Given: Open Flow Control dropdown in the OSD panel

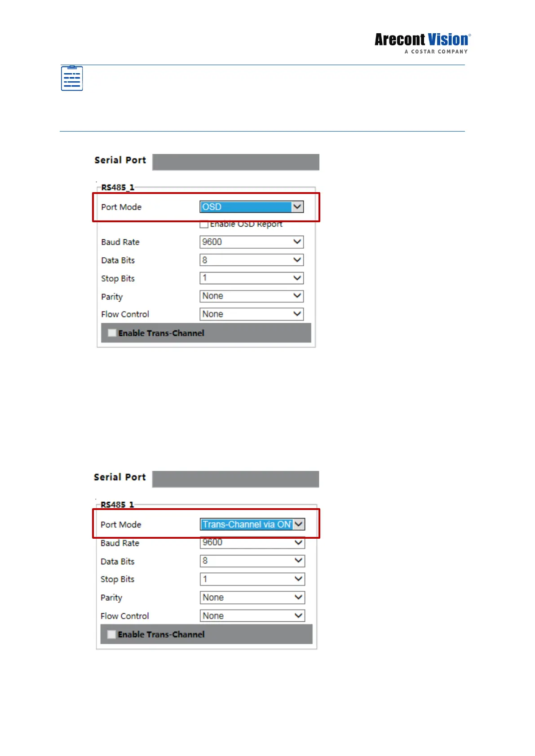Looking at the screenshot, I should (x=252, y=314).
